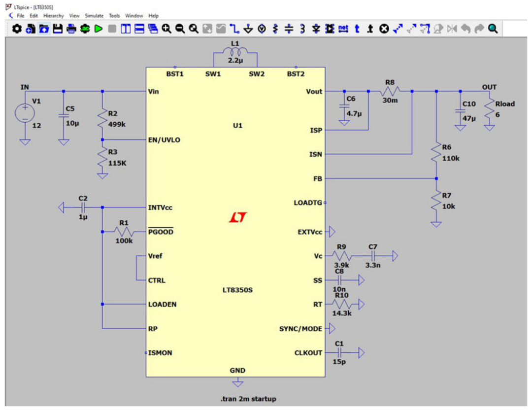Open the File menu

21,16
